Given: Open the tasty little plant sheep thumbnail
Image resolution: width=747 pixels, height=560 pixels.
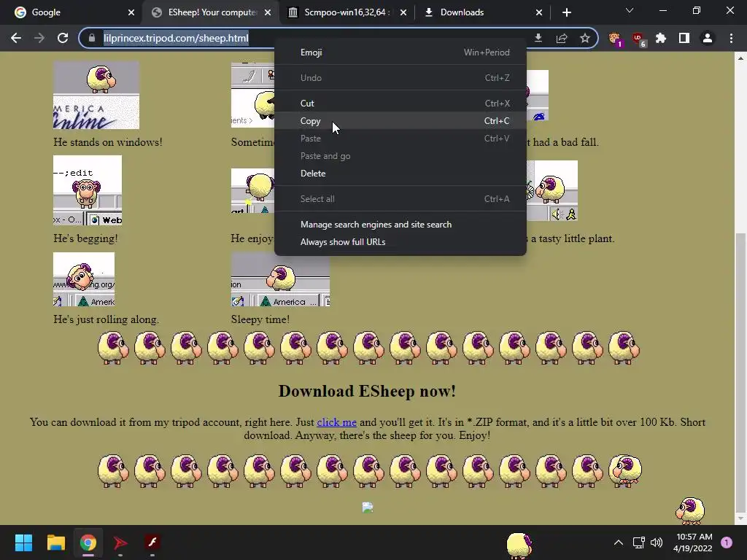Looking at the screenshot, I should 552,190.
